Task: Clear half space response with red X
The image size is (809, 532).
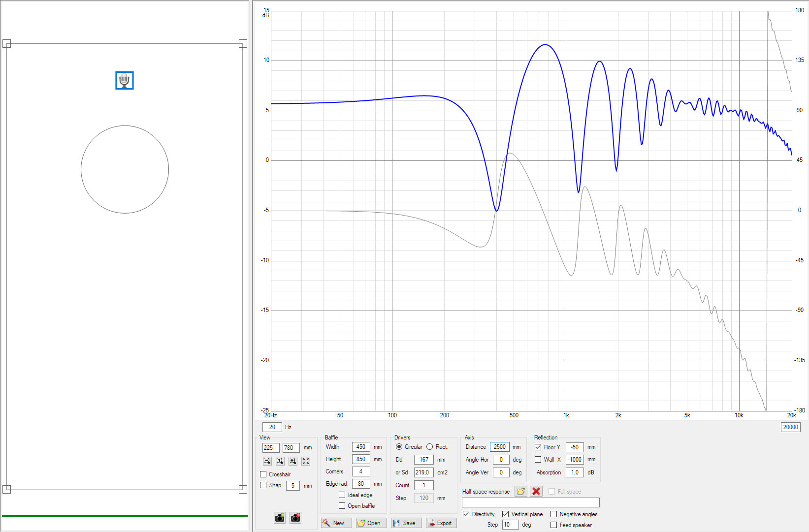Action: (536, 491)
